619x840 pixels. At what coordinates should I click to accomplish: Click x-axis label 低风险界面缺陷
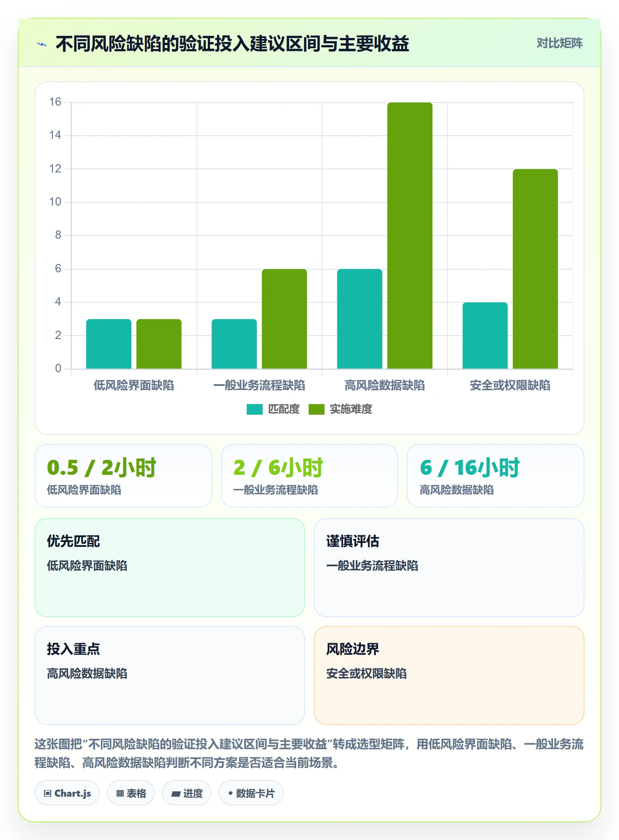tap(134, 386)
